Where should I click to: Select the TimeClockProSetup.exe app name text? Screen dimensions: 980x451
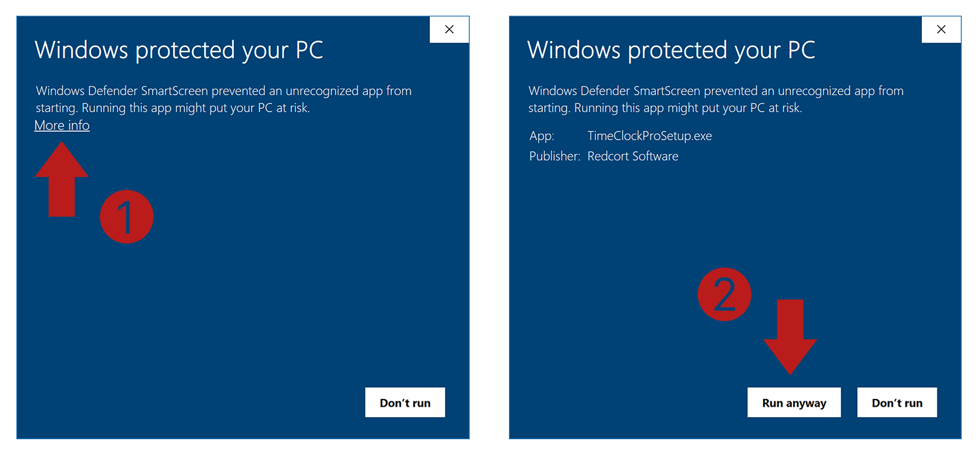(x=649, y=136)
